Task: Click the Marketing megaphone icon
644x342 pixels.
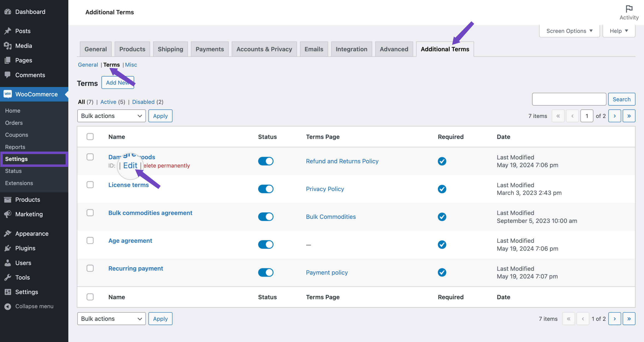Action: [x=8, y=214]
